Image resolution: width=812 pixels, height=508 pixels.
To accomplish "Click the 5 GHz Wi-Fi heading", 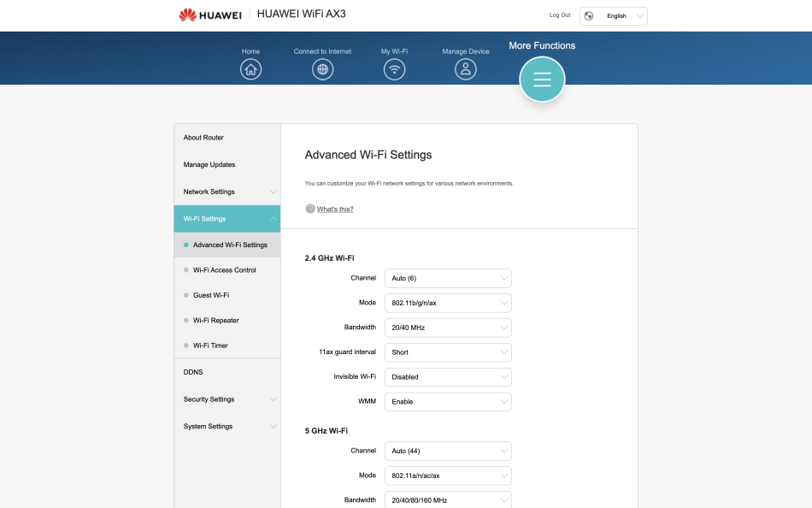I will (327, 431).
